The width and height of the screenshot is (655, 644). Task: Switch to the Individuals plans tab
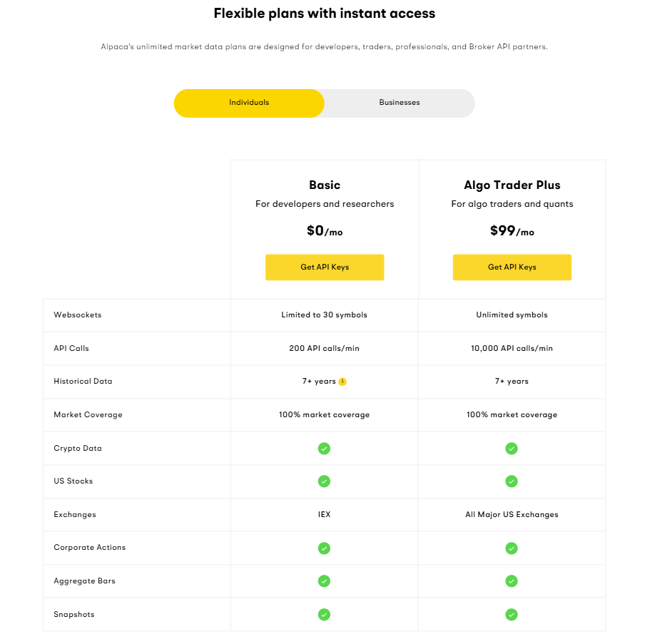click(x=249, y=103)
